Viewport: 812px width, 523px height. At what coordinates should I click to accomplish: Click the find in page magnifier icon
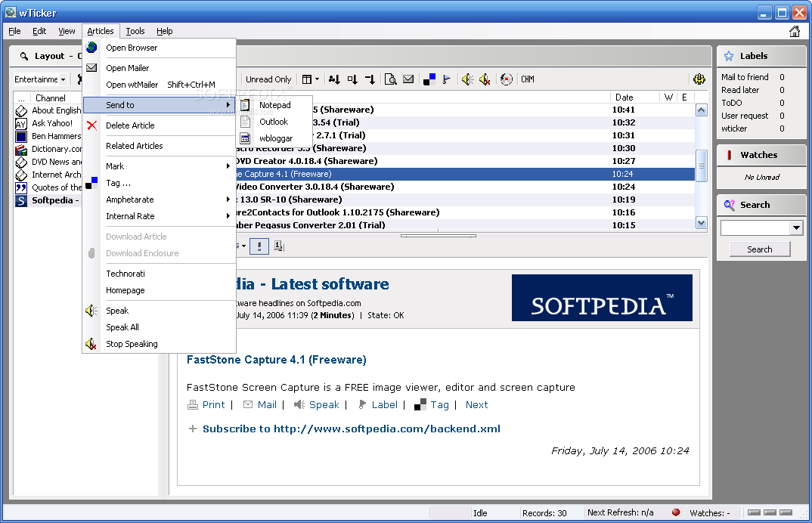point(390,79)
